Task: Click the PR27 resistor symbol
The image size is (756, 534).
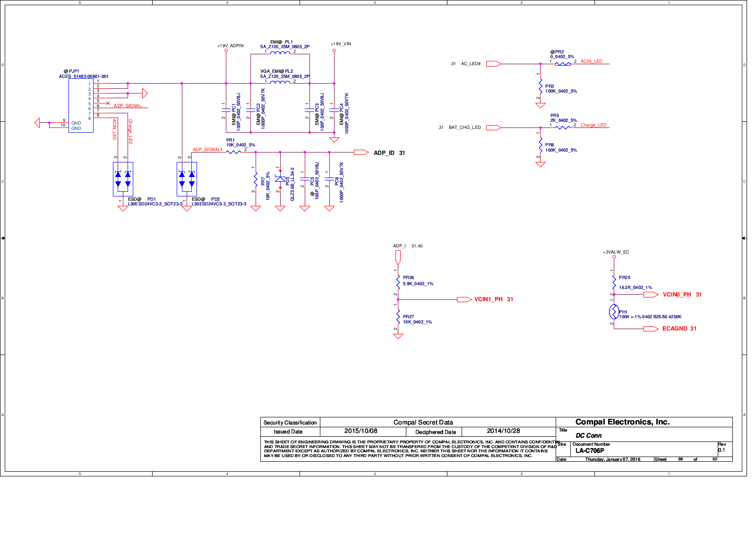Action: 398,320
